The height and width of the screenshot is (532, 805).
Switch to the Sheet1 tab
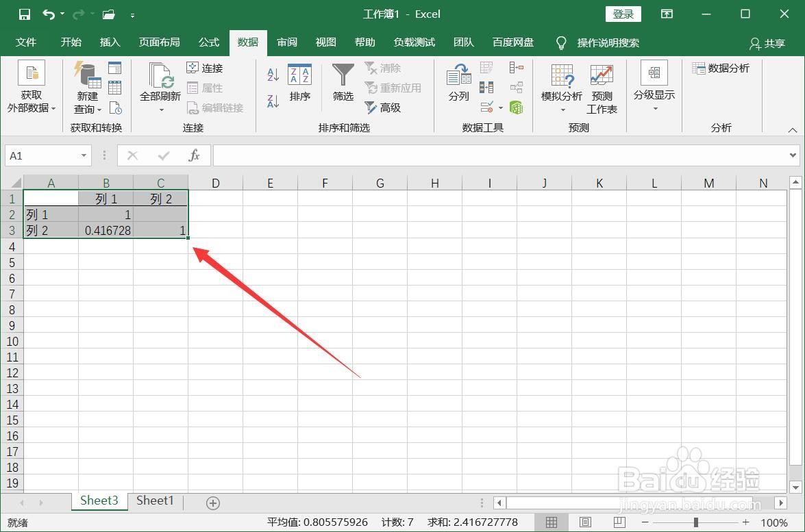pos(154,501)
